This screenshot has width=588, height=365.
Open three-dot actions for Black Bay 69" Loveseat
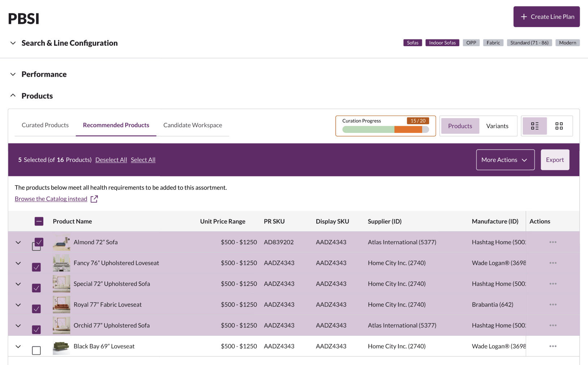tap(553, 346)
